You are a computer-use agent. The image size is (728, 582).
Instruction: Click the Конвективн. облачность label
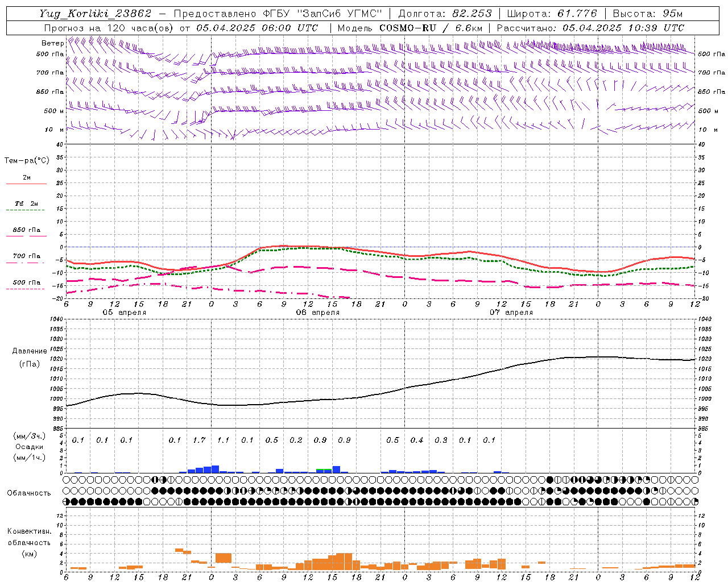[29, 537]
